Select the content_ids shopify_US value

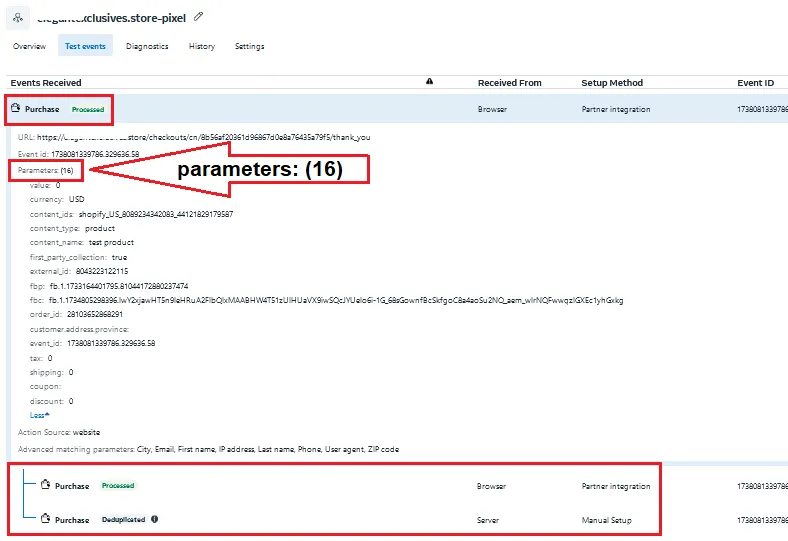pyautogui.click(x=156, y=214)
